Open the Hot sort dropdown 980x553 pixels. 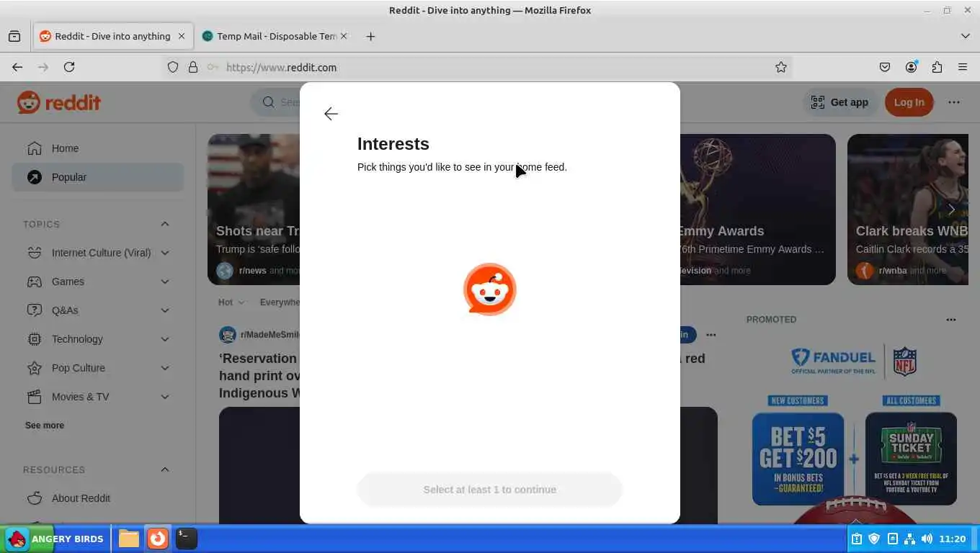[x=231, y=302]
